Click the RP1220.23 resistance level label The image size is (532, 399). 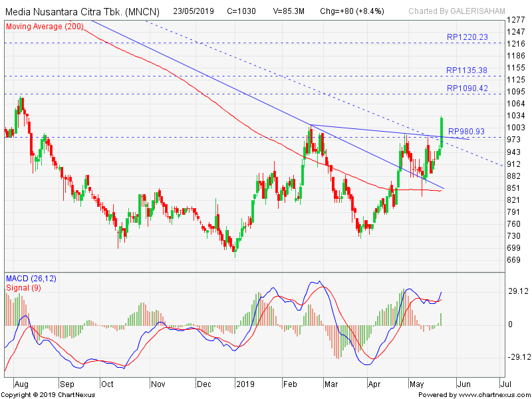pyautogui.click(x=467, y=37)
